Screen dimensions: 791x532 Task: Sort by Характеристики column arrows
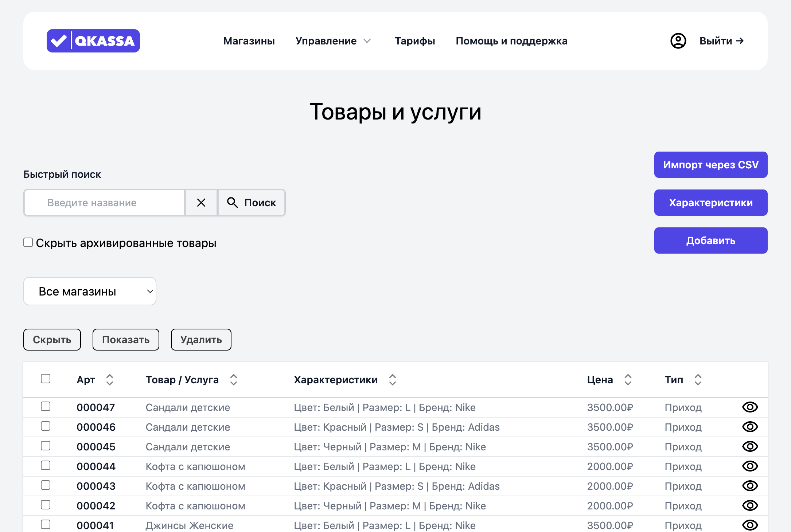pos(392,380)
